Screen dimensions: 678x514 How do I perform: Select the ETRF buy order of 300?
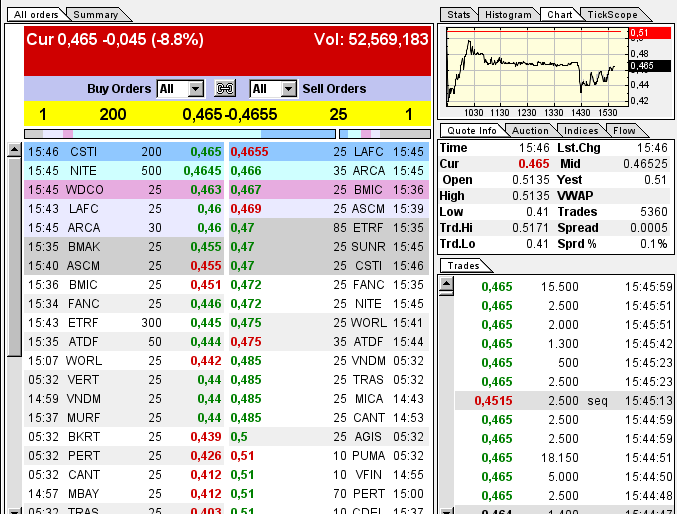[x=124, y=323]
